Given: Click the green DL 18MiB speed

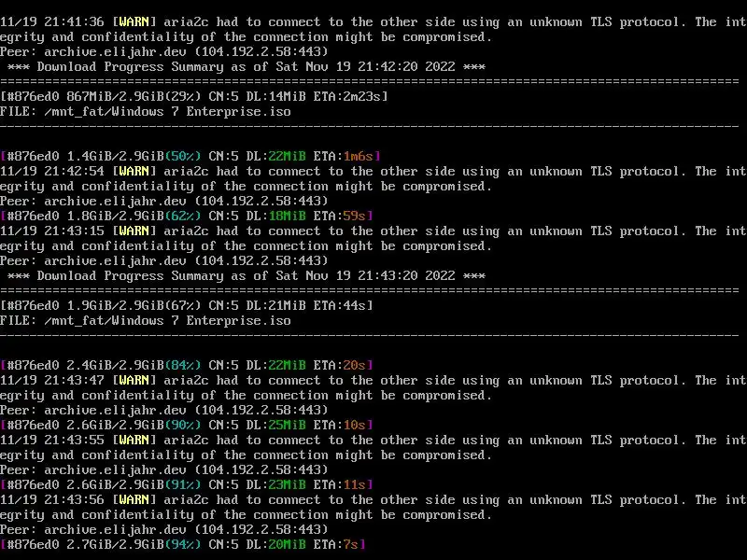Looking at the screenshot, I should click(x=288, y=217).
